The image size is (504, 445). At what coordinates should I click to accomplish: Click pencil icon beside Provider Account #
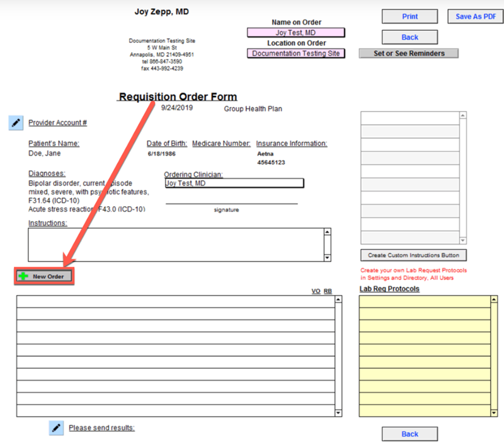click(16, 123)
